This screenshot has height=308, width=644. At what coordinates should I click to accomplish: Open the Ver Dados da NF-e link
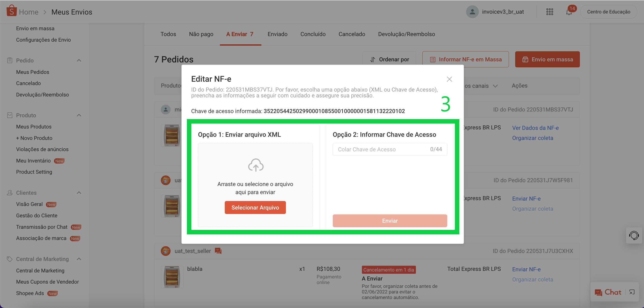535,128
